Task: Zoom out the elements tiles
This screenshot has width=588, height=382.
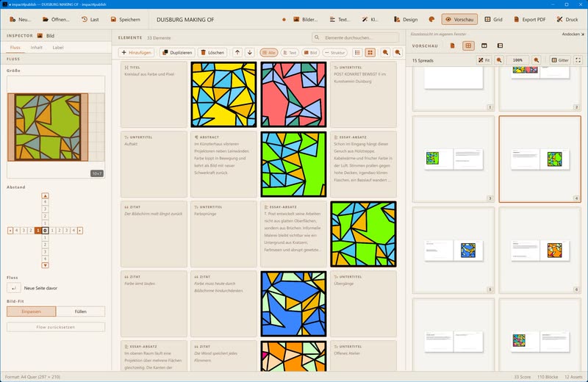Action: (385, 52)
